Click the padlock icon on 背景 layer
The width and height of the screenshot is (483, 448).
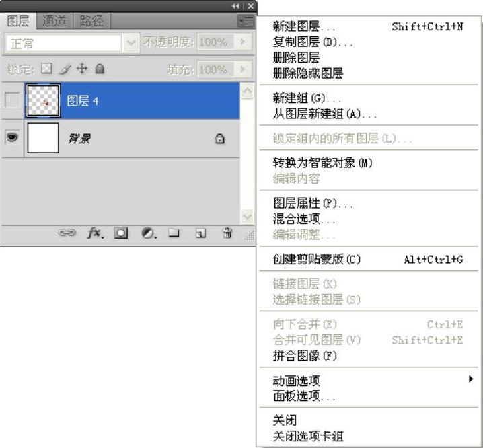[x=219, y=139]
